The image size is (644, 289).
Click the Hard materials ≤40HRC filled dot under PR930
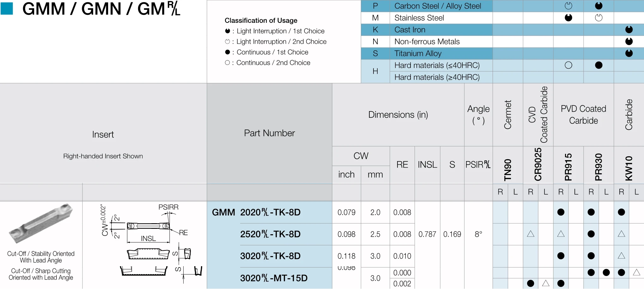tap(598, 65)
